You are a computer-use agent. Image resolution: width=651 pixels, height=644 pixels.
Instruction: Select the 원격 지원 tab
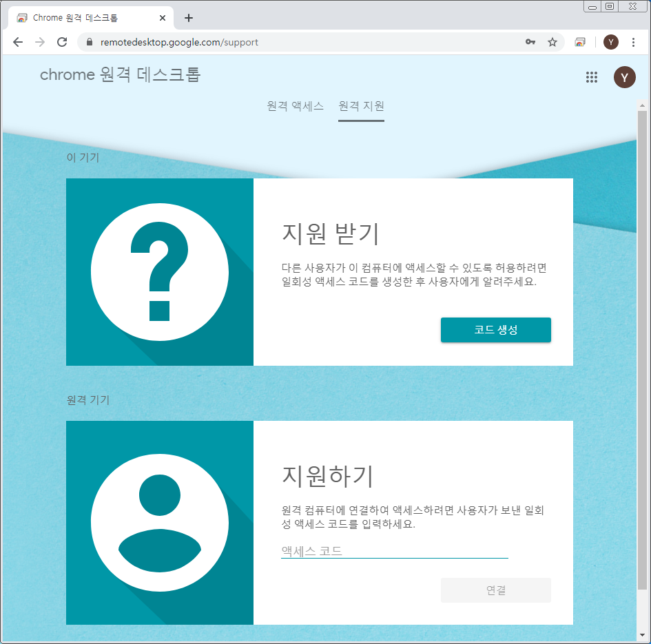point(361,106)
